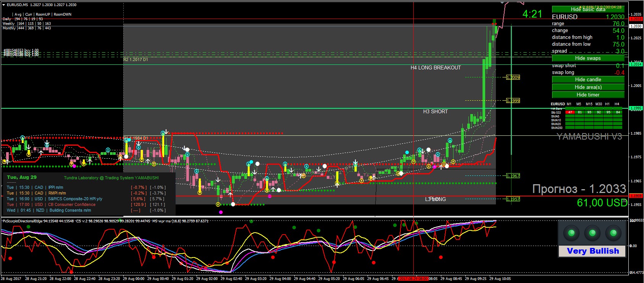
Task: Click the green 81 cell in the Sto row
Action: tap(579, 112)
